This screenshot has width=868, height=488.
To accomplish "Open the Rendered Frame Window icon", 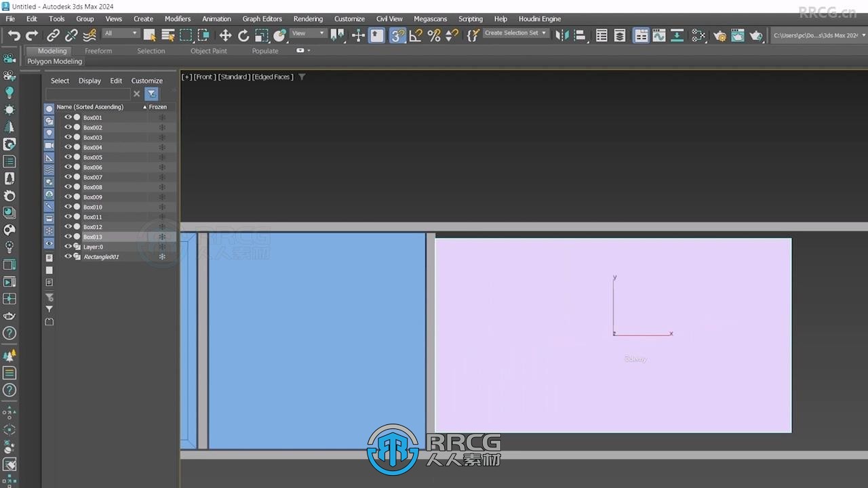I will click(x=738, y=35).
